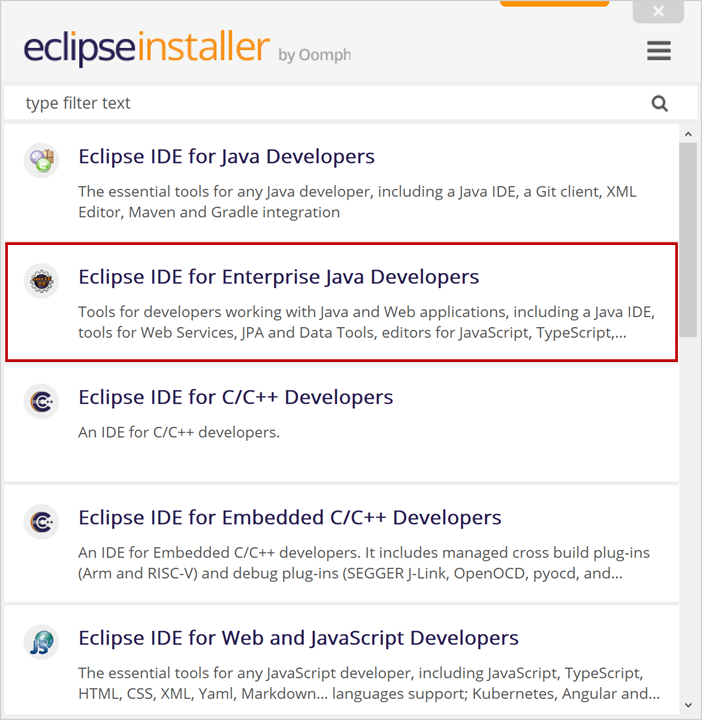Click the eclipseinstaller logo
This screenshot has height=720, width=702.
pyautogui.click(x=147, y=47)
